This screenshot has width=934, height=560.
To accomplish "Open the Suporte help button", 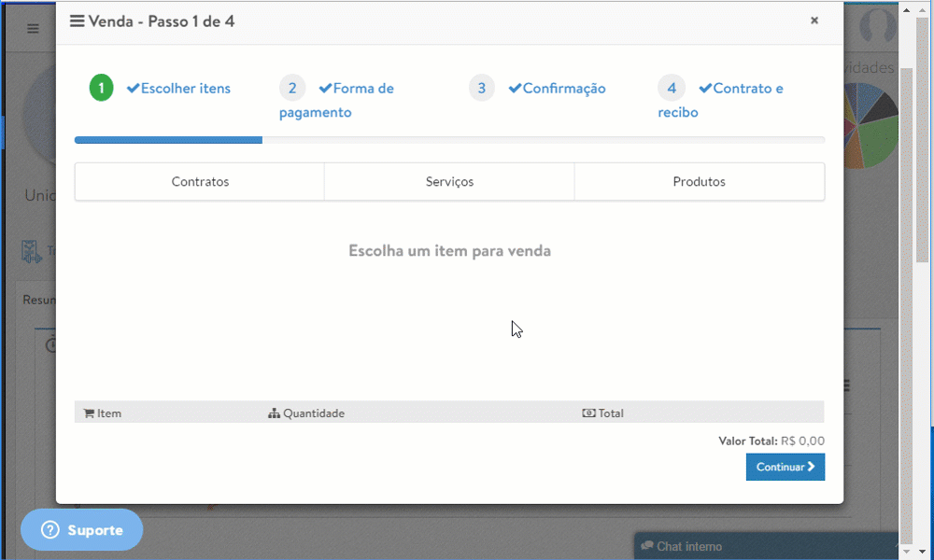I will coord(82,530).
